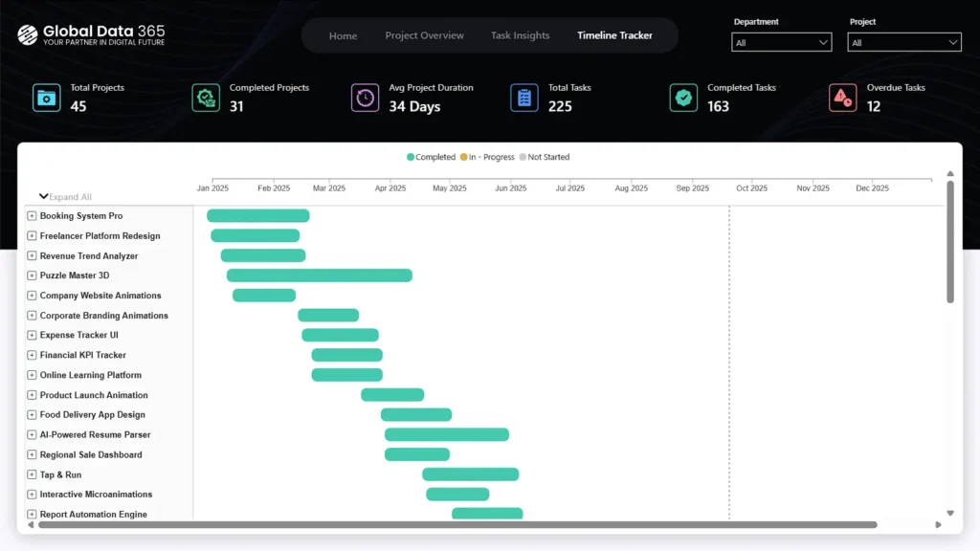Image resolution: width=980 pixels, height=551 pixels.
Task: Expand Interactive Microanimations row
Action: (32, 495)
